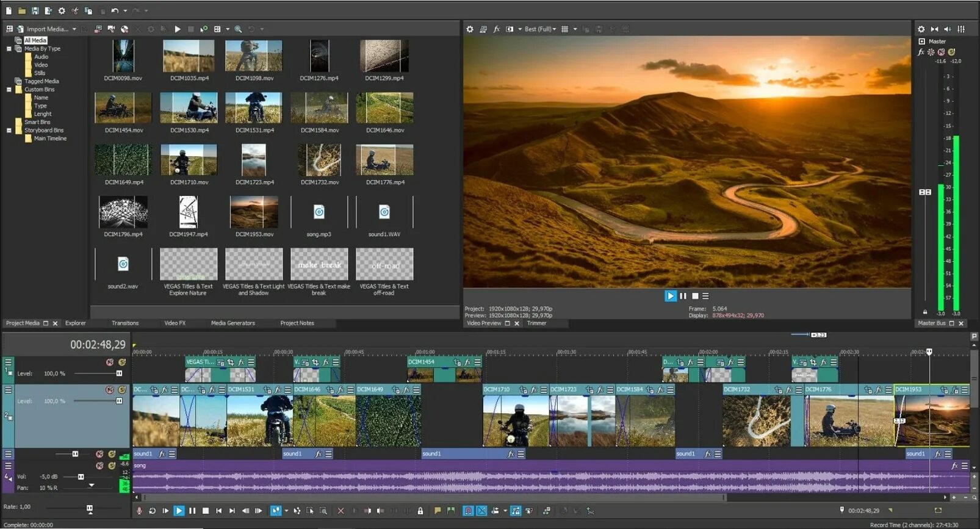Solo video track 2
Viewport: 980px width, 529px height.
121,389
